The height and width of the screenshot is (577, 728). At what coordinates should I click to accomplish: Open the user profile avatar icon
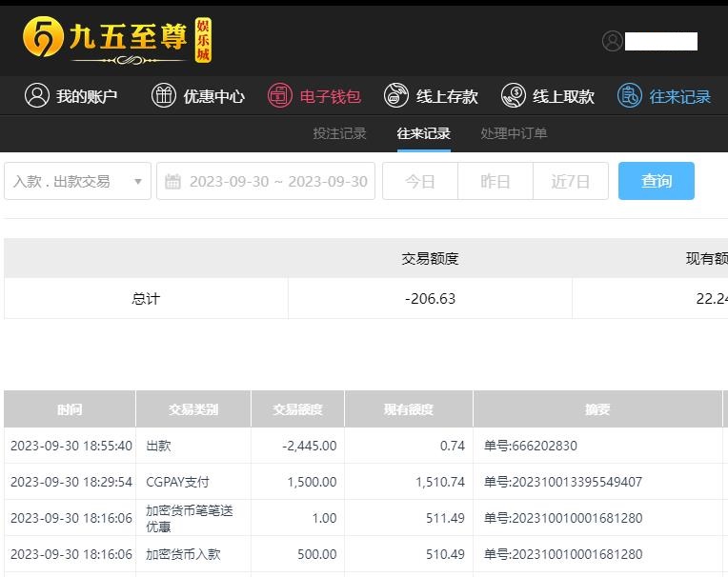click(613, 41)
